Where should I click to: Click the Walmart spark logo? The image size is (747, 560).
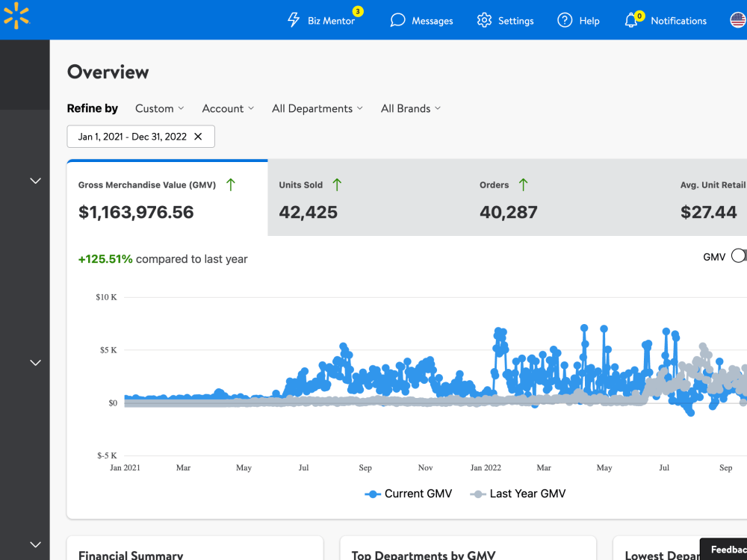pos(16,16)
